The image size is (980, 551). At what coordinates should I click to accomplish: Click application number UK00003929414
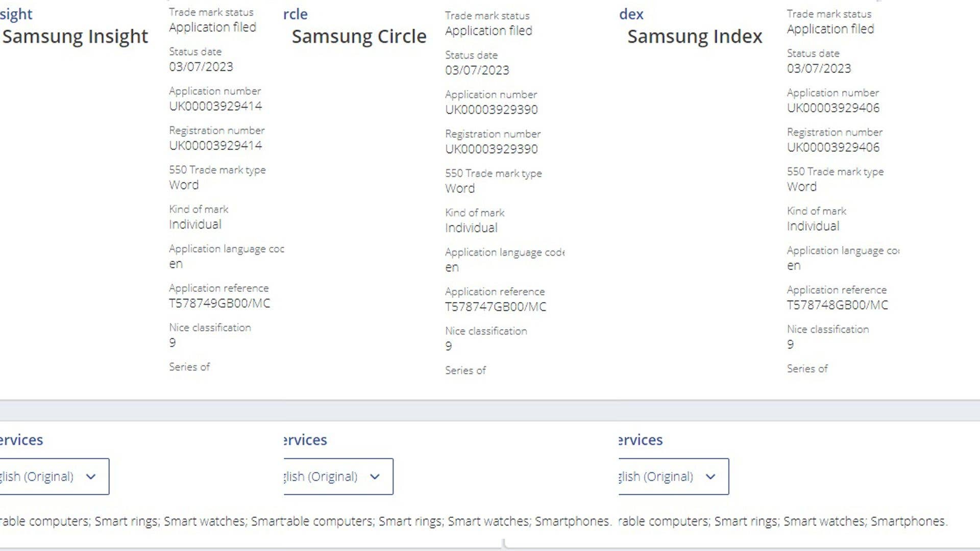[x=215, y=106]
